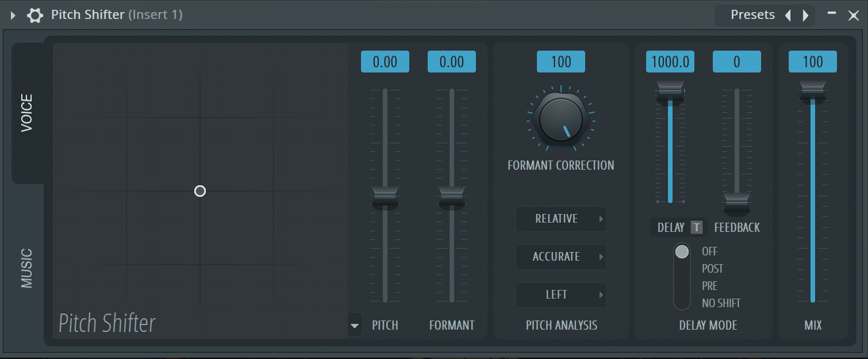Viewport: 868px width, 359px height.
Task: Open the LEFT channel dropdown
Action: click(x=561, y=295)
